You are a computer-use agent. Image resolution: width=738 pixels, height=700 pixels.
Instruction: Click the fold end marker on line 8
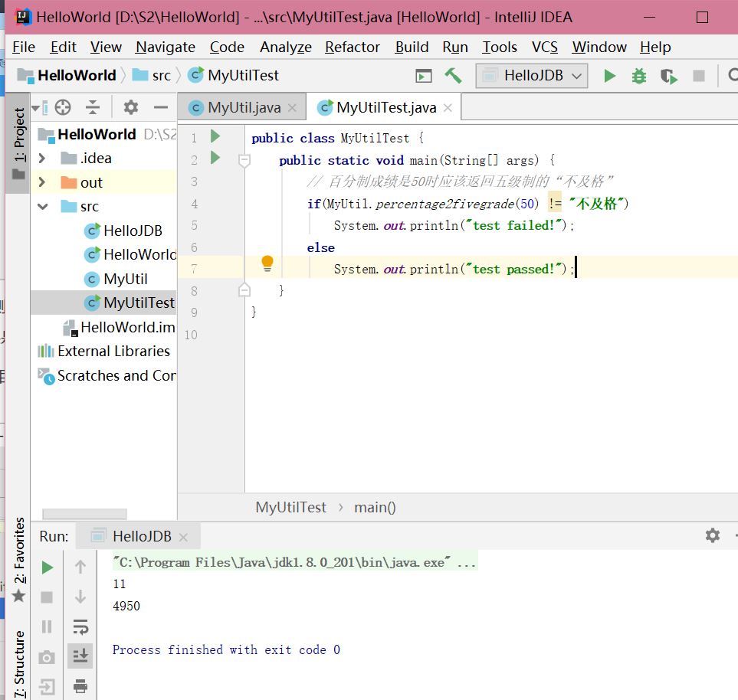click(244, 289)
